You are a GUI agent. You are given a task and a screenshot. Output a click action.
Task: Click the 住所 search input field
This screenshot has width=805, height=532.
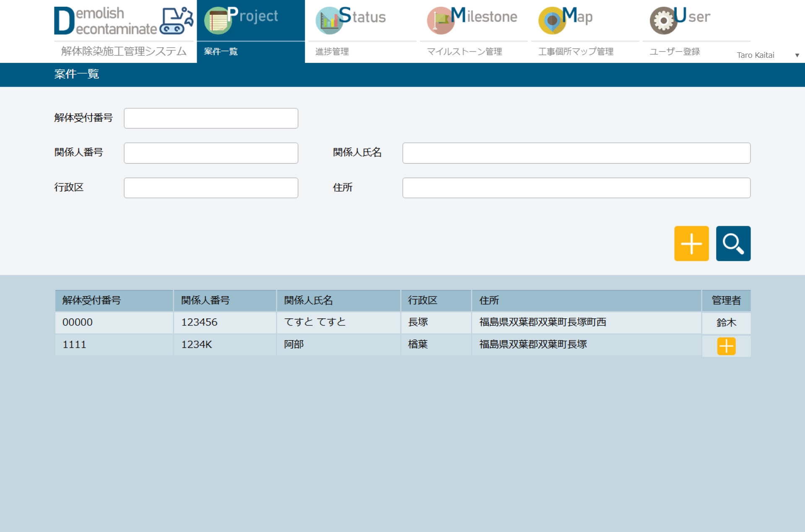coord(576,188)
